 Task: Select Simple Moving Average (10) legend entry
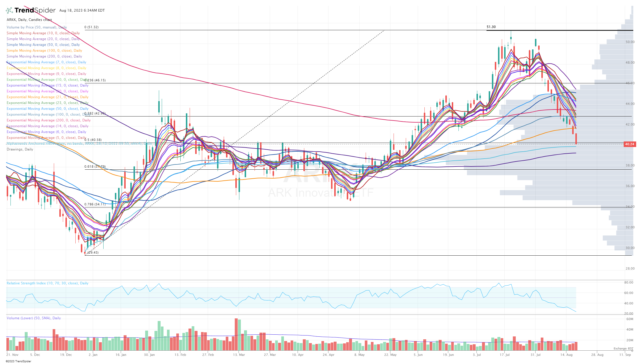(x=43, y=33)
